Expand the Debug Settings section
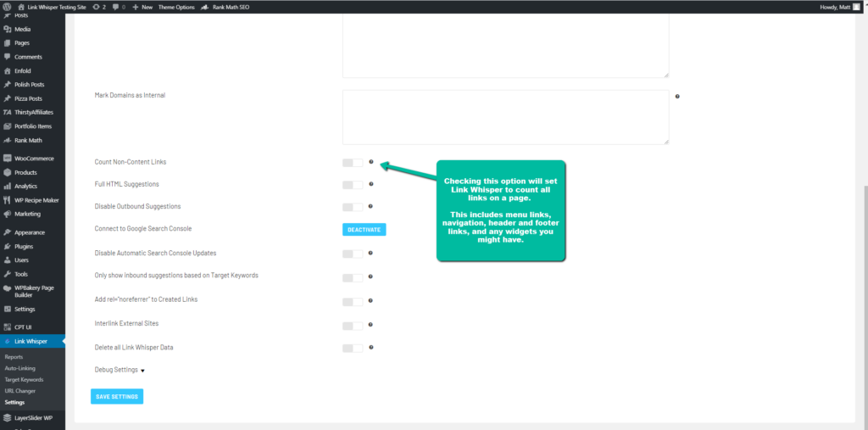868x430 pixels. 120,370
